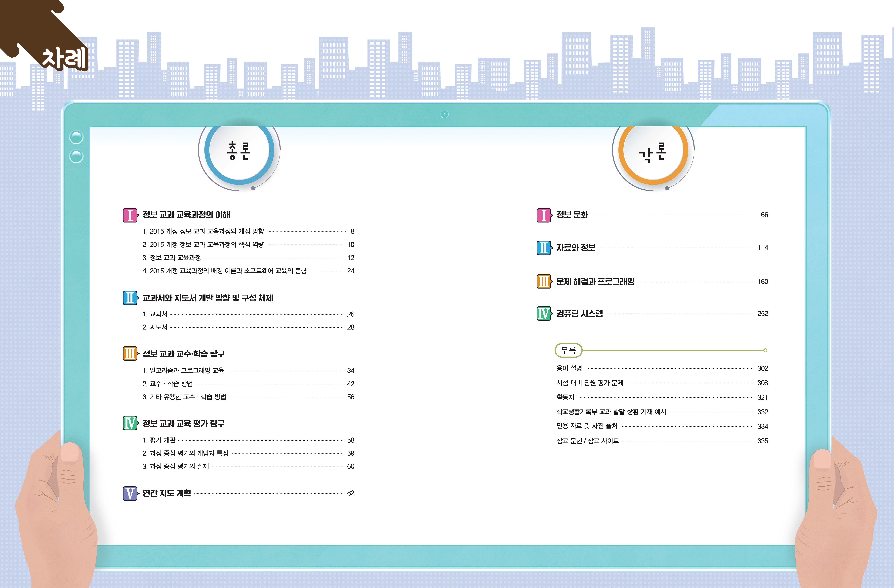Click entry "1. 2015 개정 정보 교과 교육과정의 개정 방향"
This screenshot has height=588, width=894.
pos(203,231)
